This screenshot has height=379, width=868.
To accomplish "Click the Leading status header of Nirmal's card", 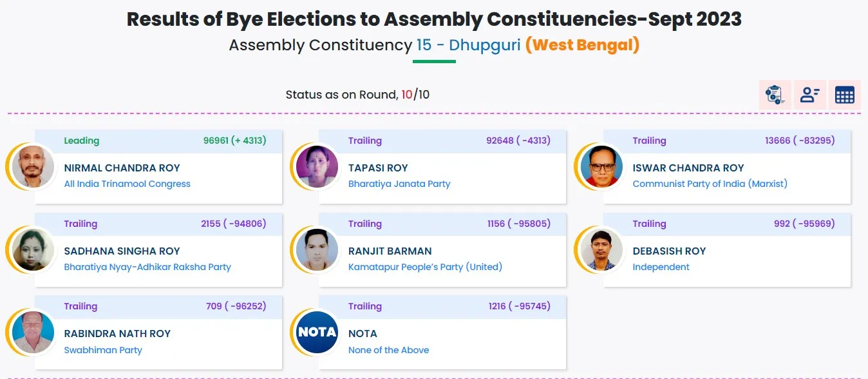I will pyautogui.click(x=158, y=141).
